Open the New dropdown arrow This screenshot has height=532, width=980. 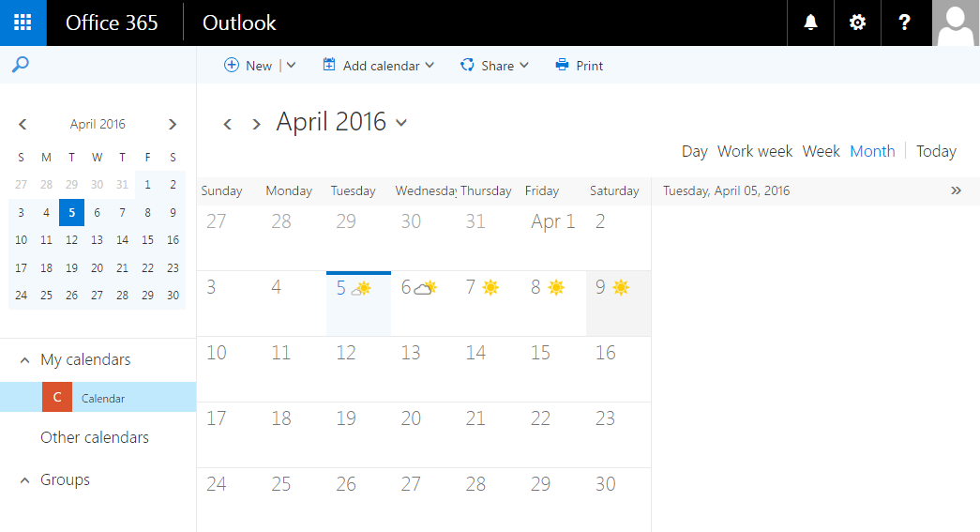tap(292, 65)
